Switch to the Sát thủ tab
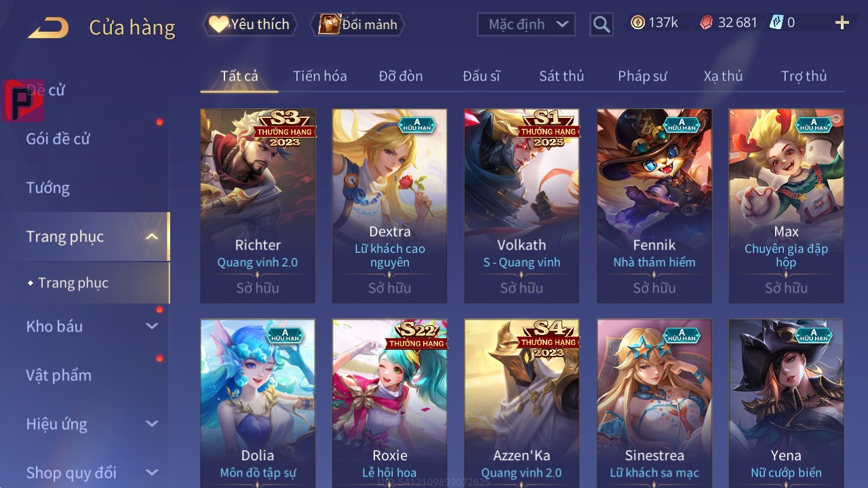The width and height of the screenshot is (868, 488). (x=561, y=76)
